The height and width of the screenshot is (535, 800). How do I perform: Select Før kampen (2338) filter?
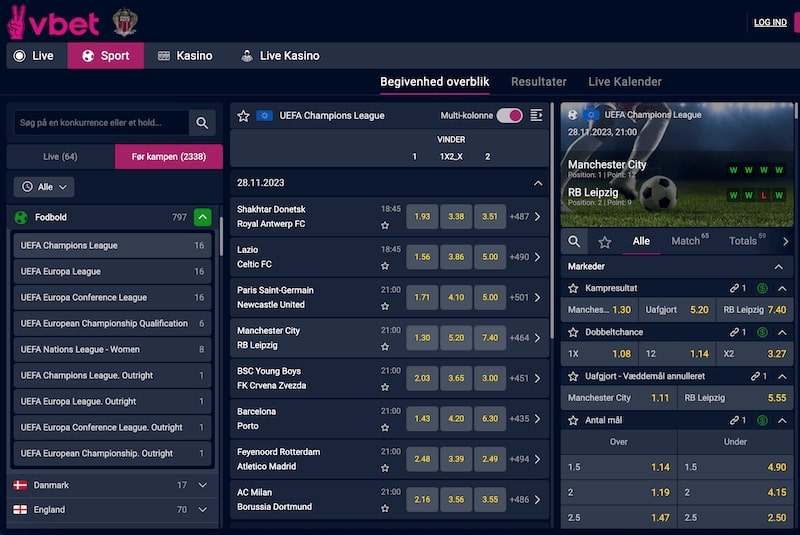pos(169,157)
